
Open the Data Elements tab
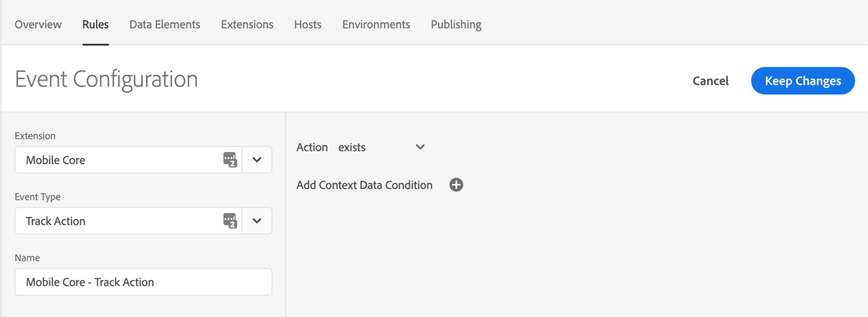pos(165,25)
